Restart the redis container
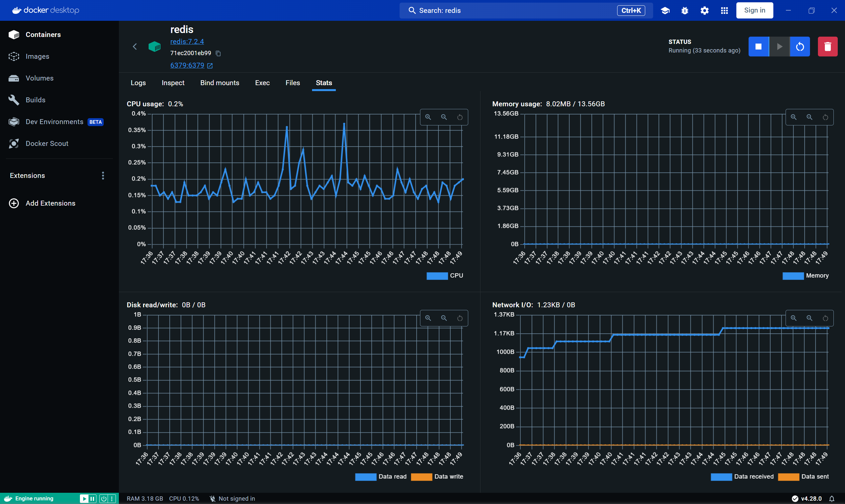The width and height of the screenshot is (845, 504). pyautogui.click(x=800, y=47)
